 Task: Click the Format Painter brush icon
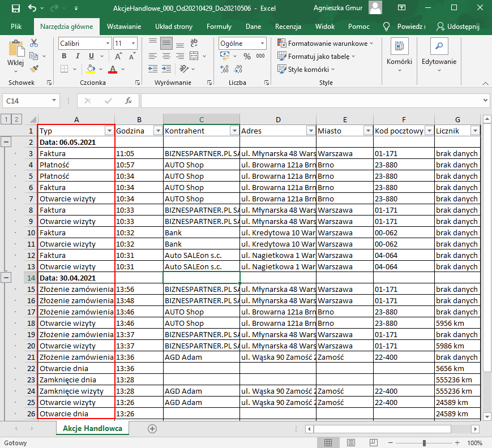click(34, 68)
